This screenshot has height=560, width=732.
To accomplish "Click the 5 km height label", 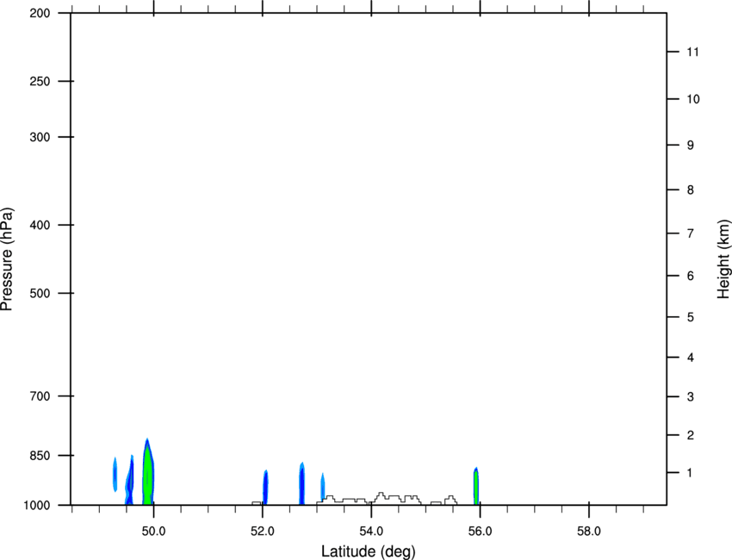I will coord(691,318).
